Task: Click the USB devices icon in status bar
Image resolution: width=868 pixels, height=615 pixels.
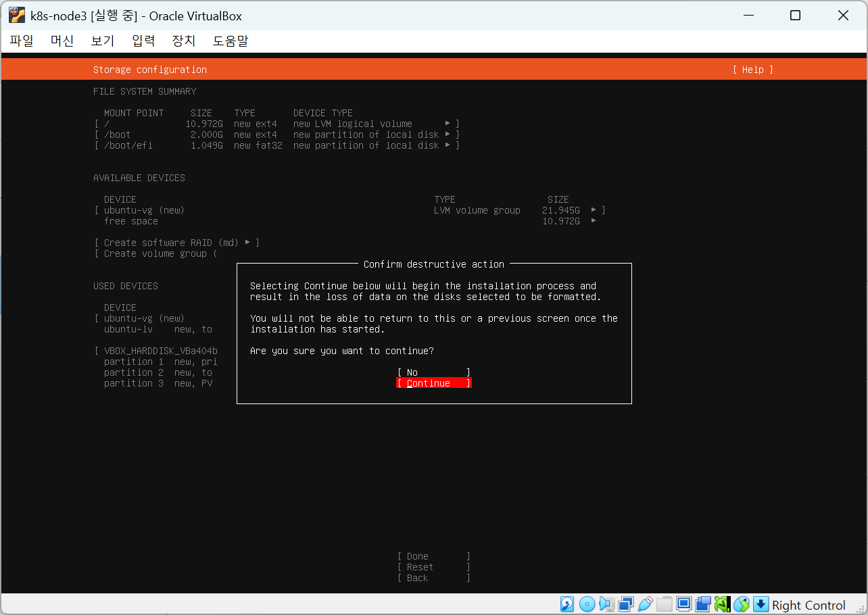Action: 645,604
